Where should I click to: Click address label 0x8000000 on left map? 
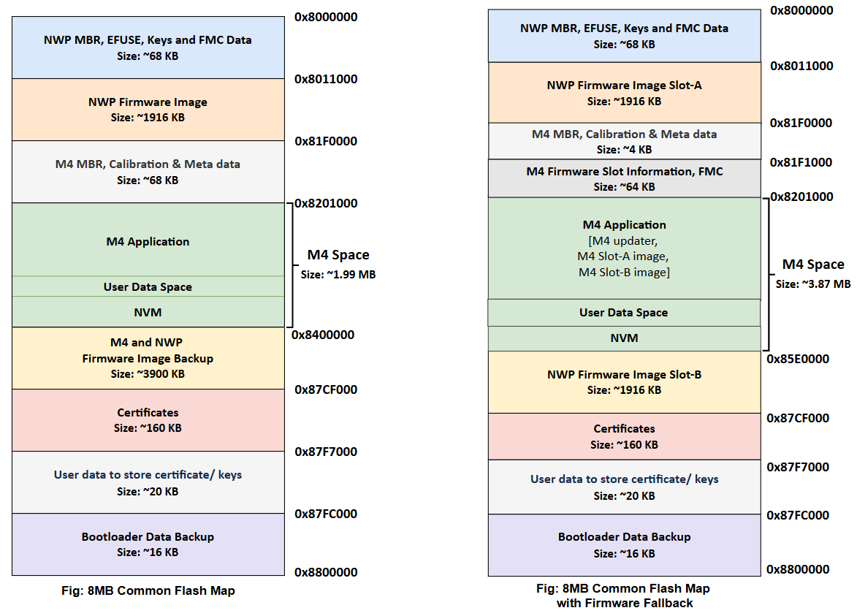tap(324, 16)
